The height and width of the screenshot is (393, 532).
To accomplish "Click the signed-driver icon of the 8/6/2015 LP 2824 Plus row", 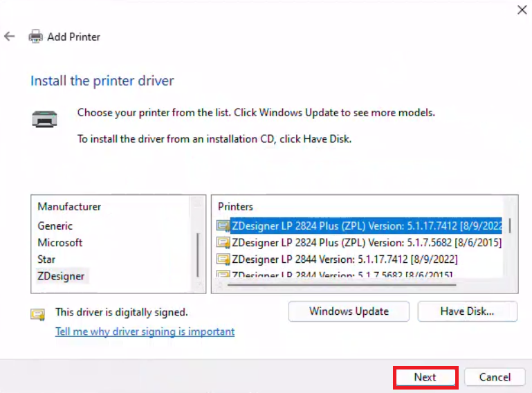I will [x=223, y=242].
